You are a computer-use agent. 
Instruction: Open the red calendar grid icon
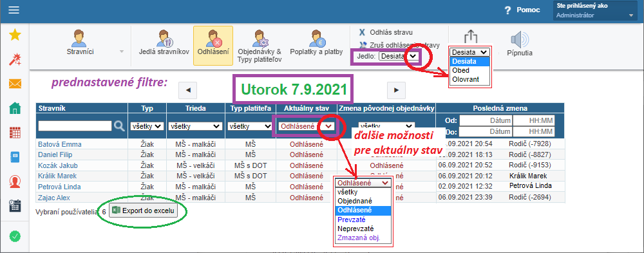pyautogui.click(x=15, y=133)
